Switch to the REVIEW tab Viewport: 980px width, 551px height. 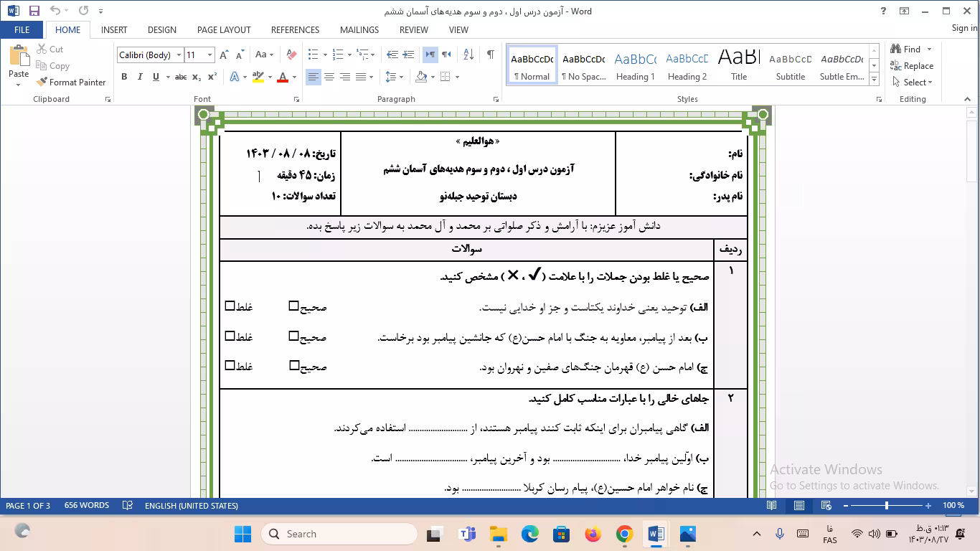(x=414, y=30)
